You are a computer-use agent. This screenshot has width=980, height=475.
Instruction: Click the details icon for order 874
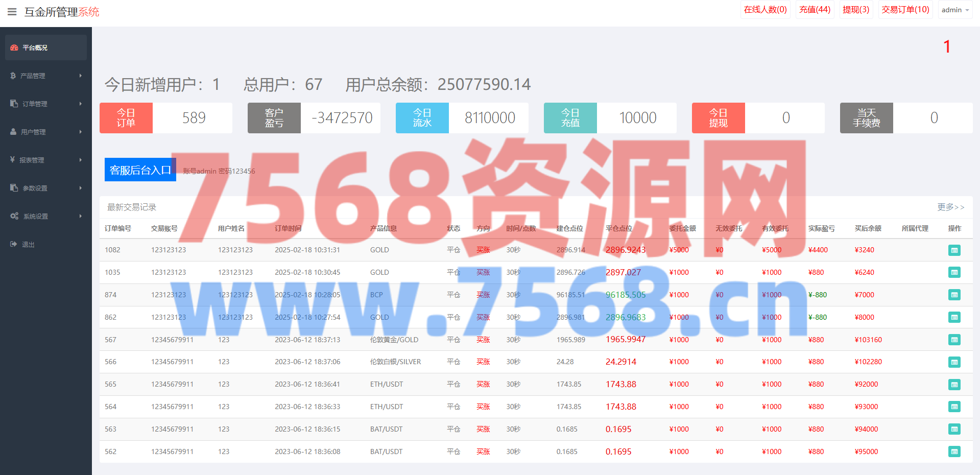954,295
